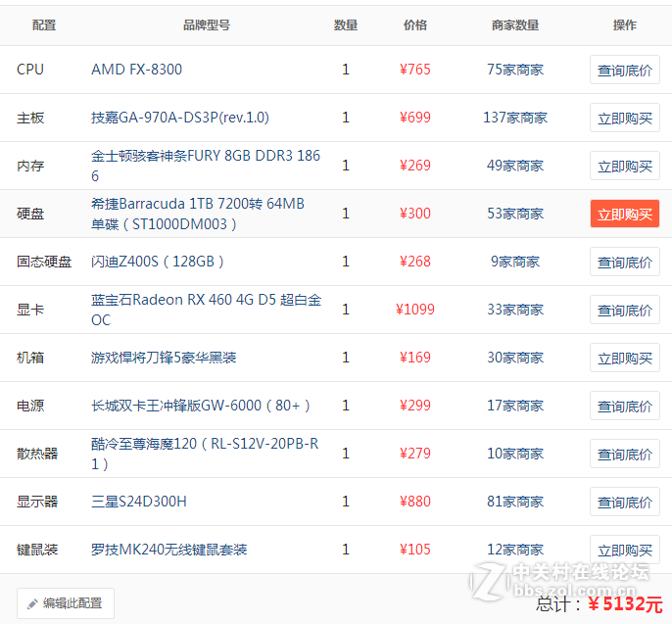
Task: Open the 游戏悍将刀锋5豪华黑装 product link
Action: coord(164,358)
